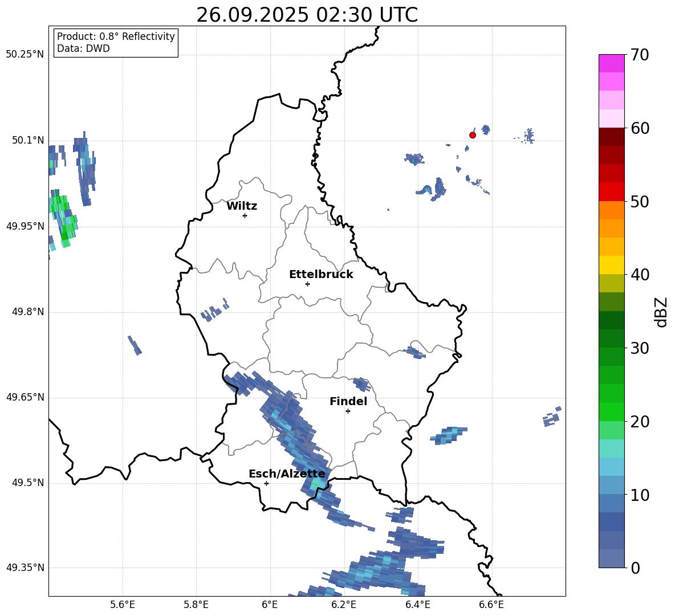The image size is (675, 616).
Task: Click the 49.35°N latitude tick label
Action: click(25, 568)
